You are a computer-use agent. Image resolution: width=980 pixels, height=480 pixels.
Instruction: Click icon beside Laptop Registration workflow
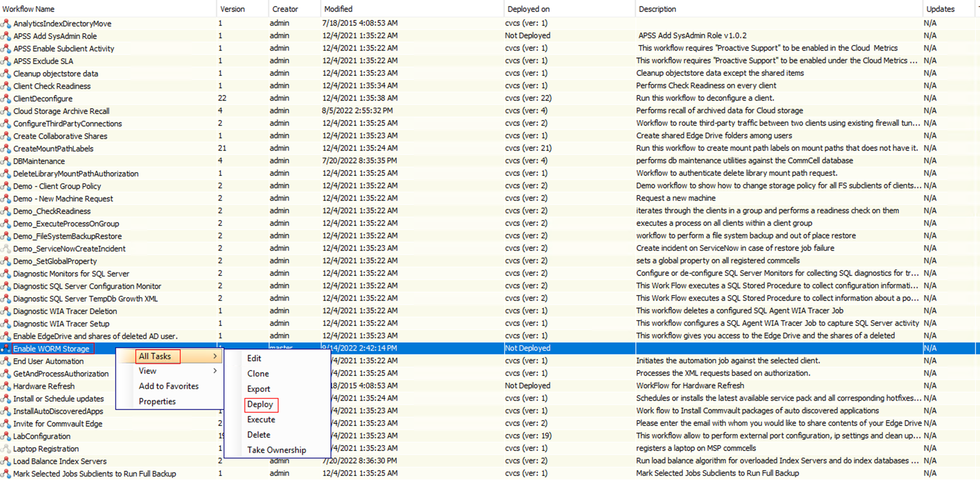(6, 449)
